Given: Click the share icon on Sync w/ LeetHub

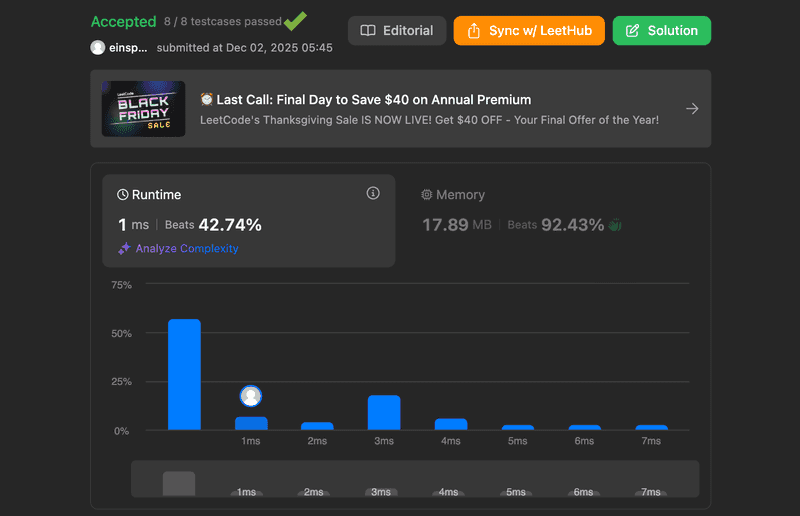Looking at the screenshot, I should [x=472, y=31].
